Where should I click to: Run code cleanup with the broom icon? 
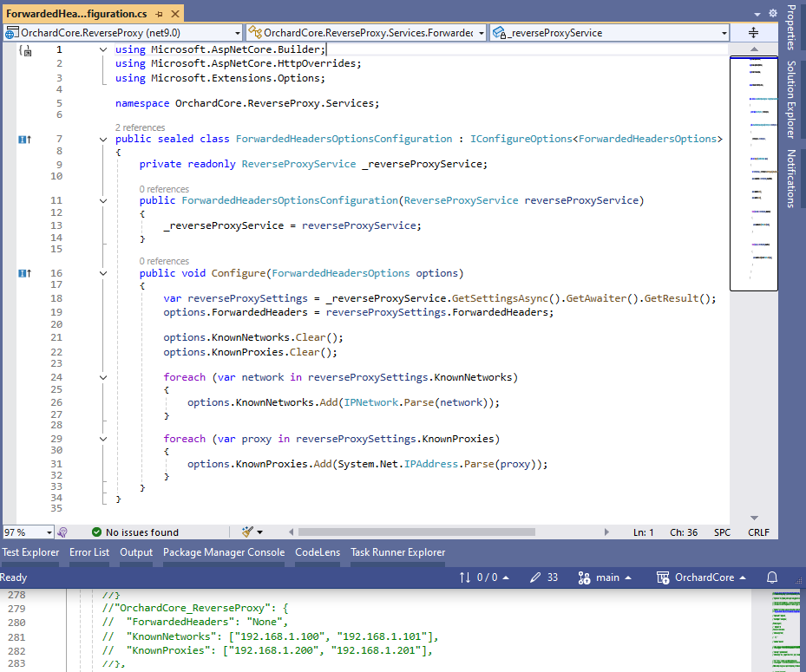[247, 532]
